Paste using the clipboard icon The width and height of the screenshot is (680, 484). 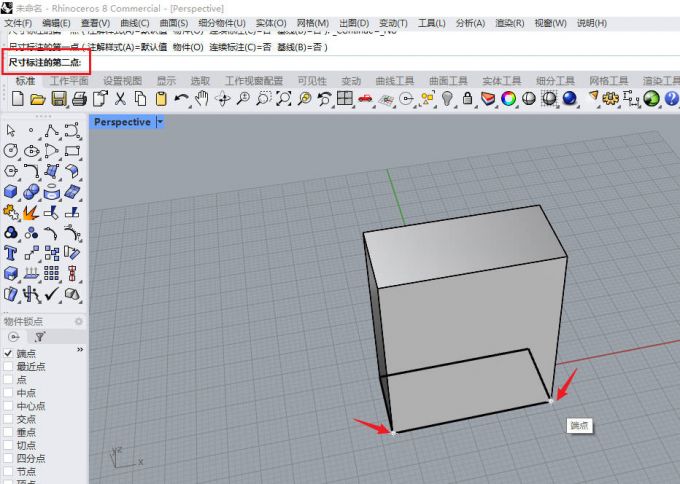click(161, 99)
